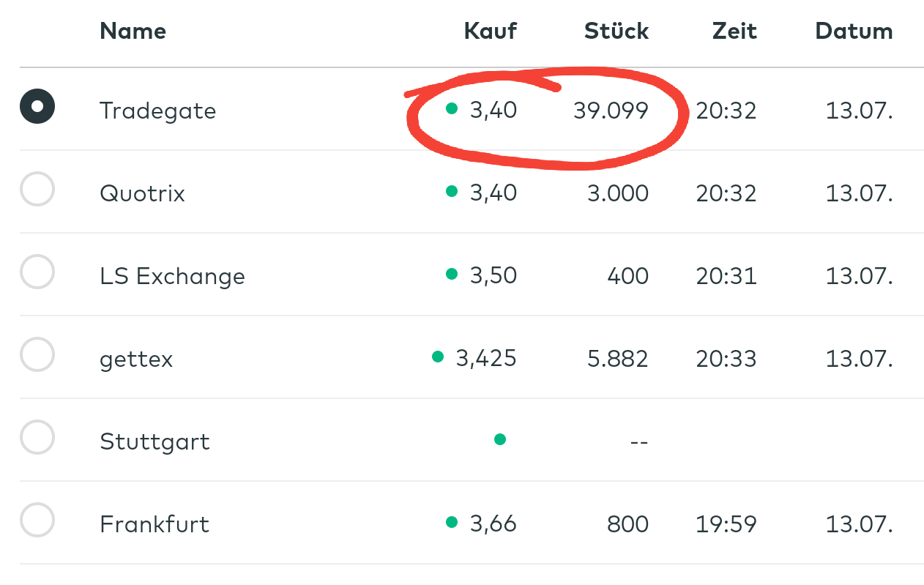The image size is (924, 585).
Task: Select the gettex radio button
Action: [37, 355]
